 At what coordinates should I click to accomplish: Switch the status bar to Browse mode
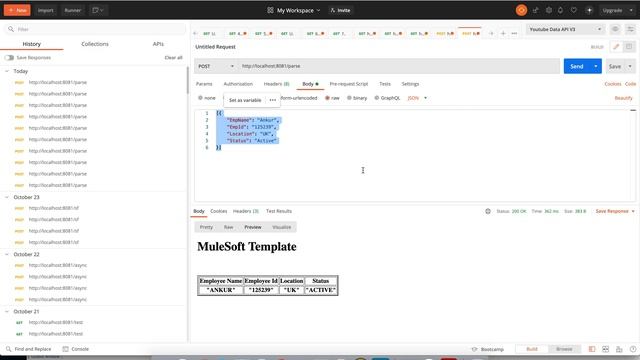coord(564,349)
